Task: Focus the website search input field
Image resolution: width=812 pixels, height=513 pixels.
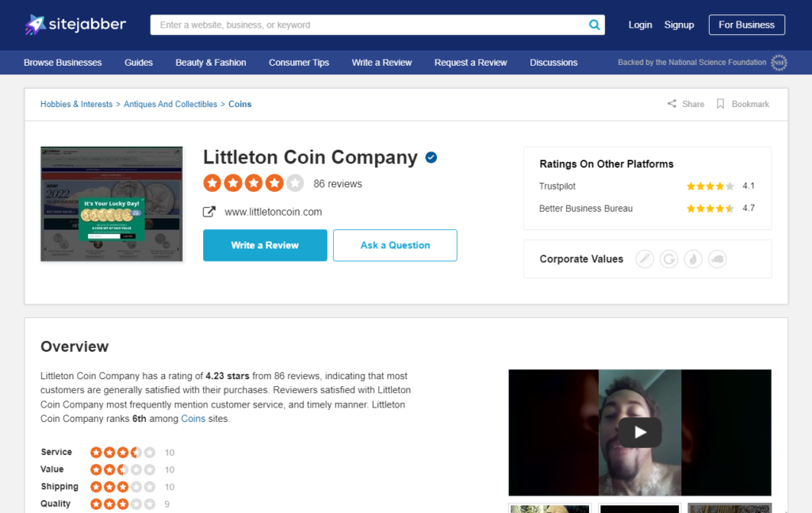Action: (370, 25)
